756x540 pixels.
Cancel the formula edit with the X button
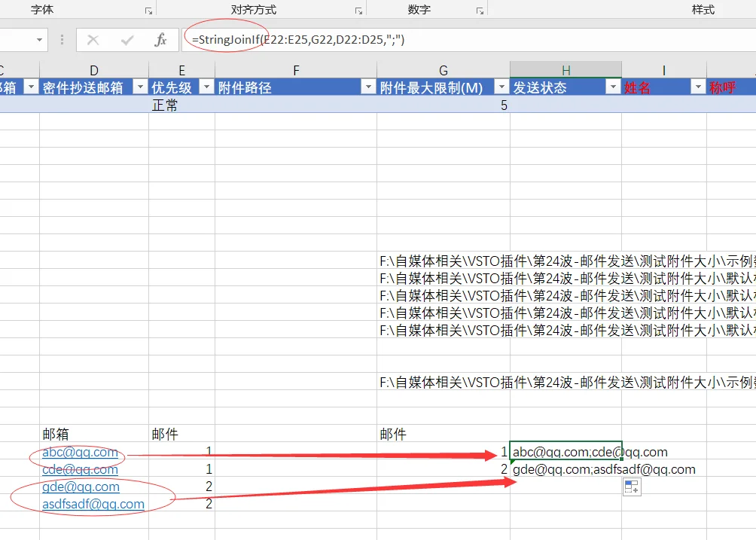[x=93, y=39]
